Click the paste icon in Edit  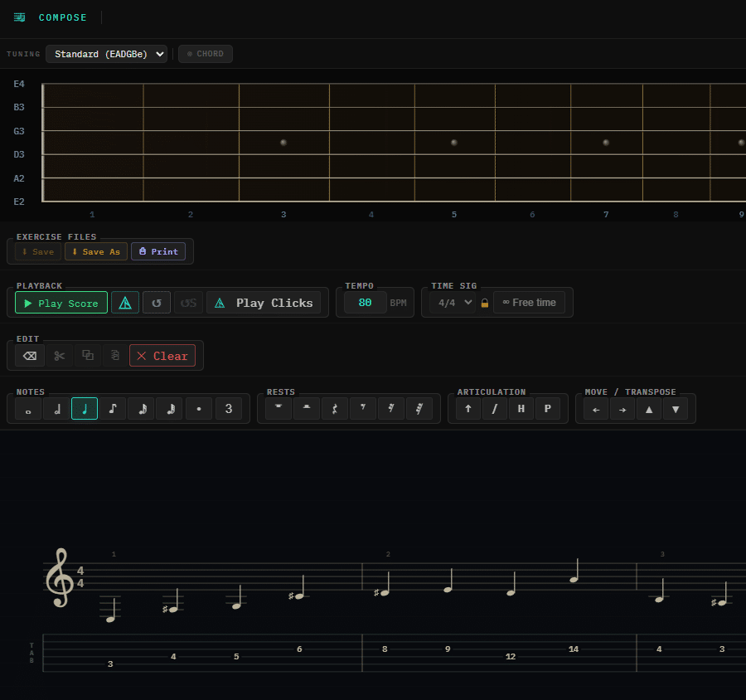(x=115, y=356)
